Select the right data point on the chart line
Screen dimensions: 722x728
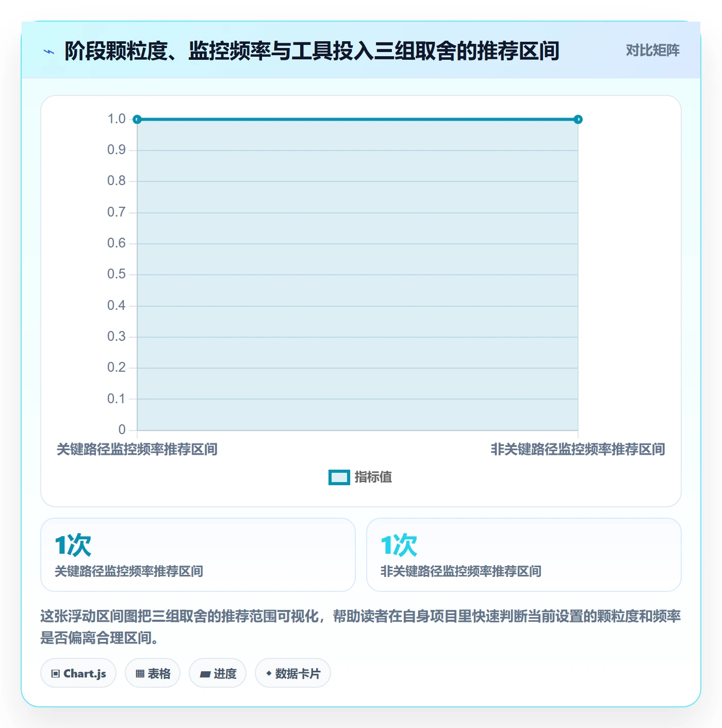578,120
